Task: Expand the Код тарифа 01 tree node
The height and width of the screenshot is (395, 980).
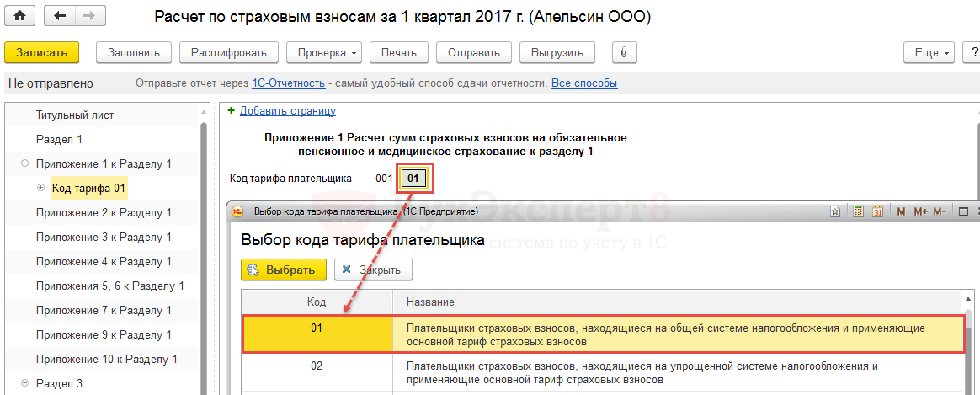Action: coord(40,188)
